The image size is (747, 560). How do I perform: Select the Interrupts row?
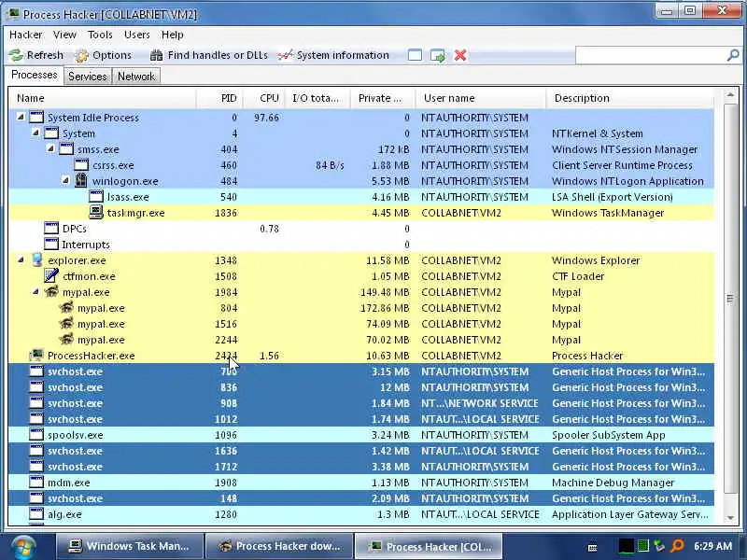coord(361,245)
